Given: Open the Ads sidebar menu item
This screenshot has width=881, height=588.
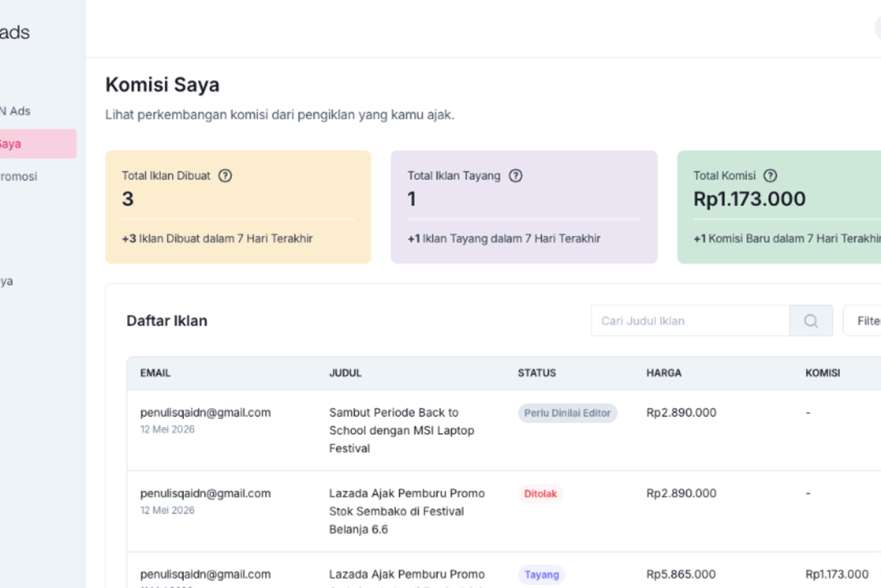Looking at the screenshot, I should coord(16,111).
